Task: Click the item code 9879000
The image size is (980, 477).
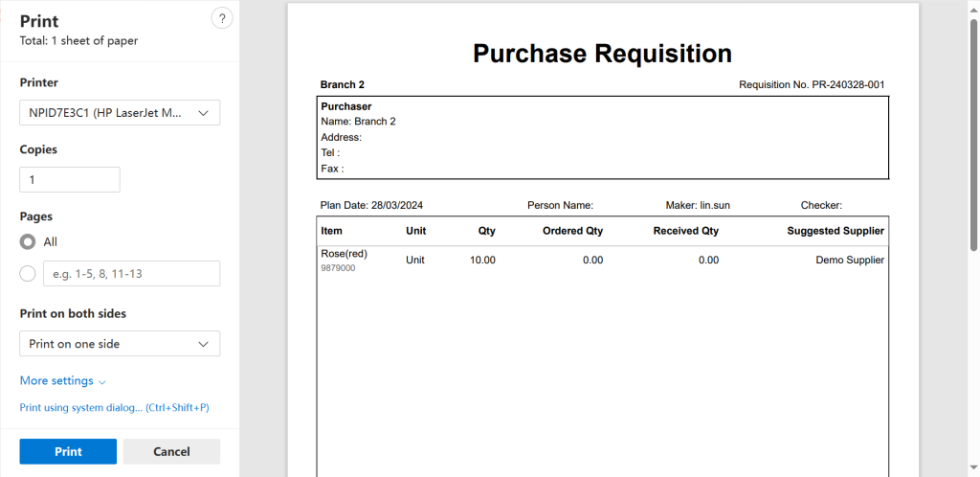Action: [x=338, y=267]
